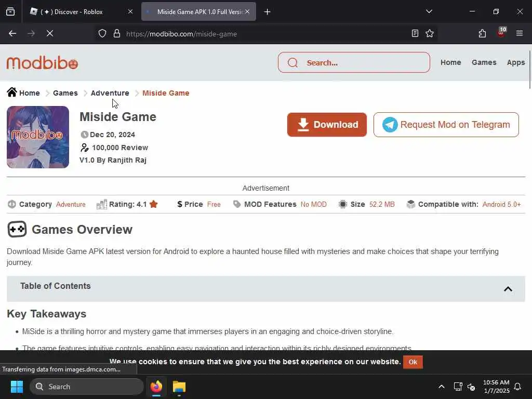Viewport: 532px width, 399px height.
Task: Show hidden system tray icons
Action: (x=442, y=387)
